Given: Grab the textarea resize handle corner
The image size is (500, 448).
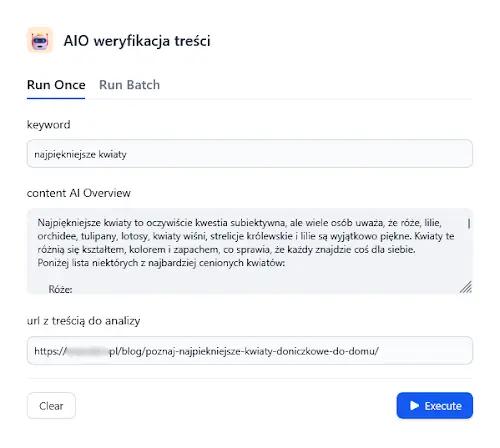Looking at the screenshot, I should pyautogui.click(x=466, y=287).
